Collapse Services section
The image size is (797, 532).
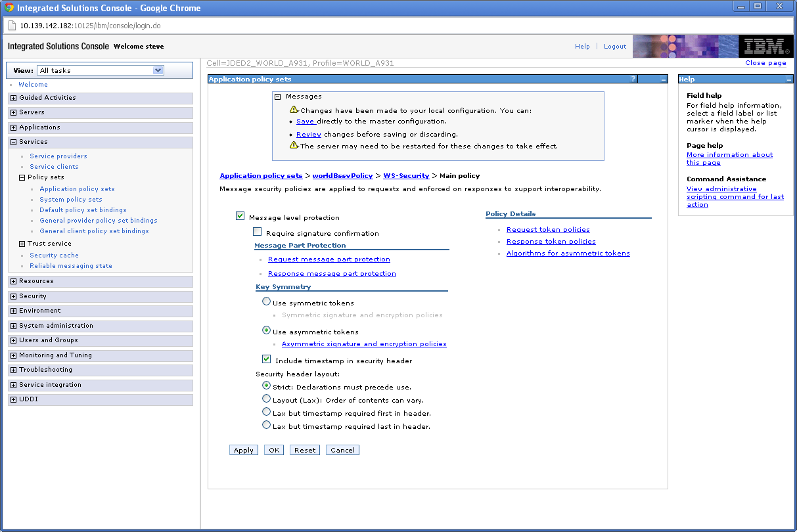pyautogui.click(x=13, y=142)
